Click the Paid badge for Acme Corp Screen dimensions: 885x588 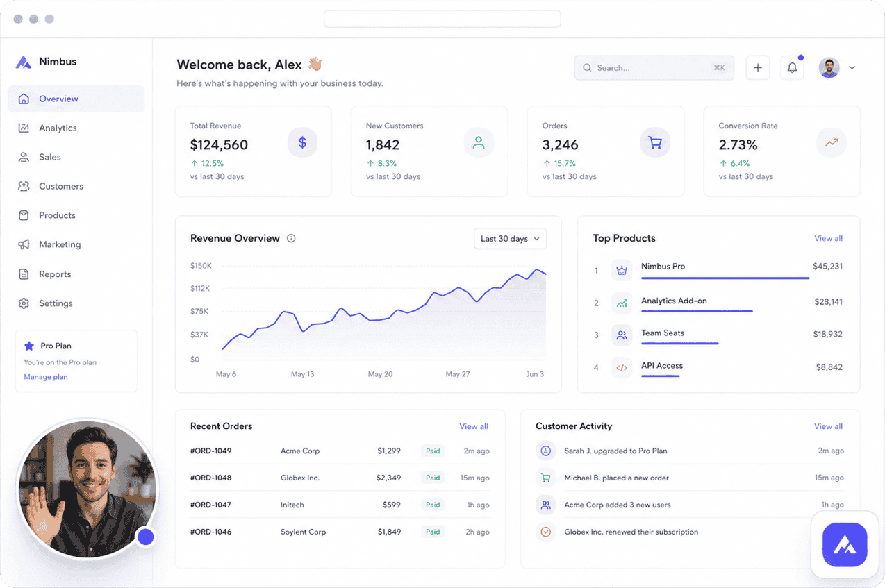433,451
